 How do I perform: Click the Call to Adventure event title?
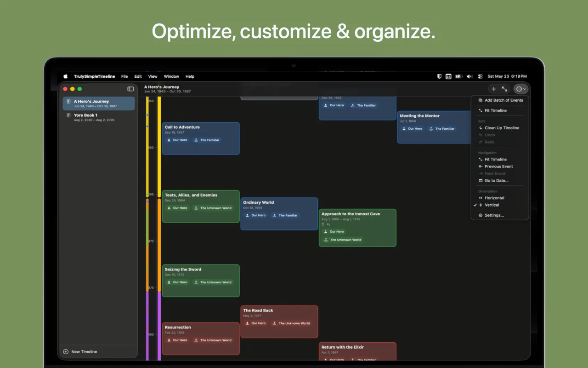tap(182, 127)
